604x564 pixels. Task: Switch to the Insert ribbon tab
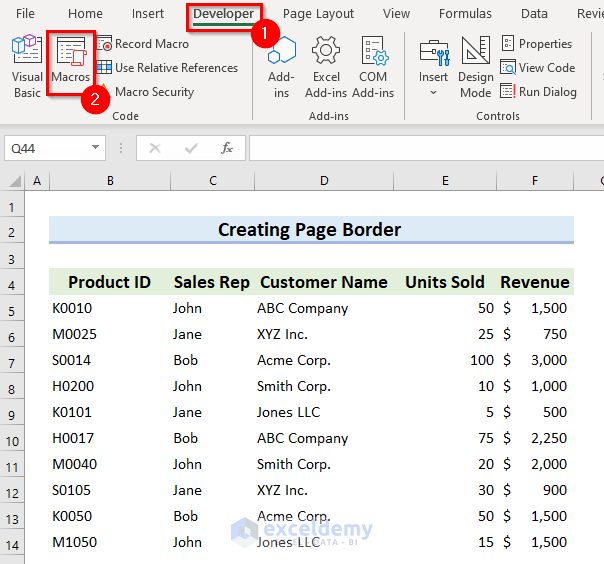[x=148, y=14]
